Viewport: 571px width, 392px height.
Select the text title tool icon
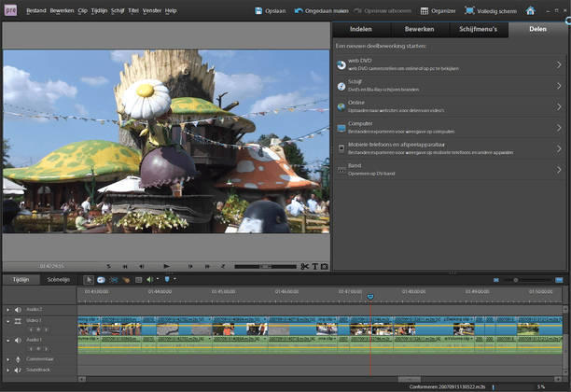click(314, 267)
